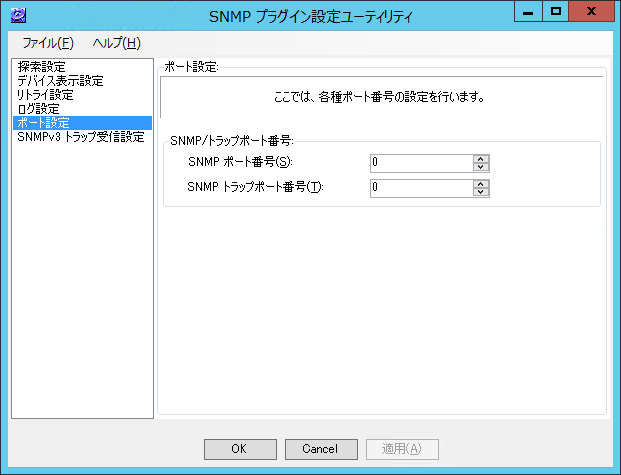Decrease SNMP ポート番号 with down arrow

pyautogui.click(x=481, y=167)
